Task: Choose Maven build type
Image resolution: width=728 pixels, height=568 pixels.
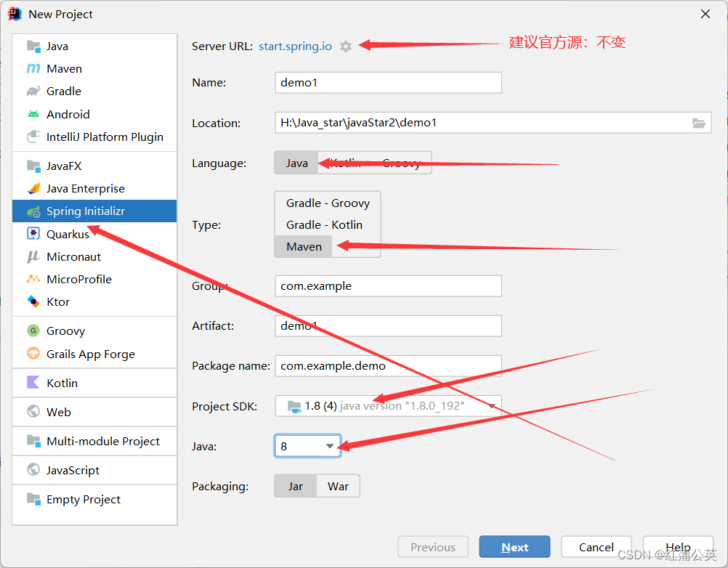Action: [x=304, y=246]
